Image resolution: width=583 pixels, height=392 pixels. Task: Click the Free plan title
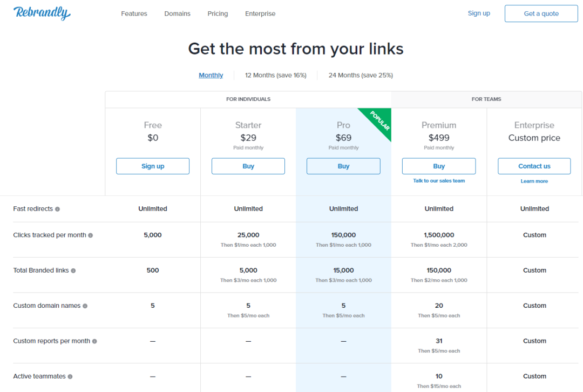[153, 125]
